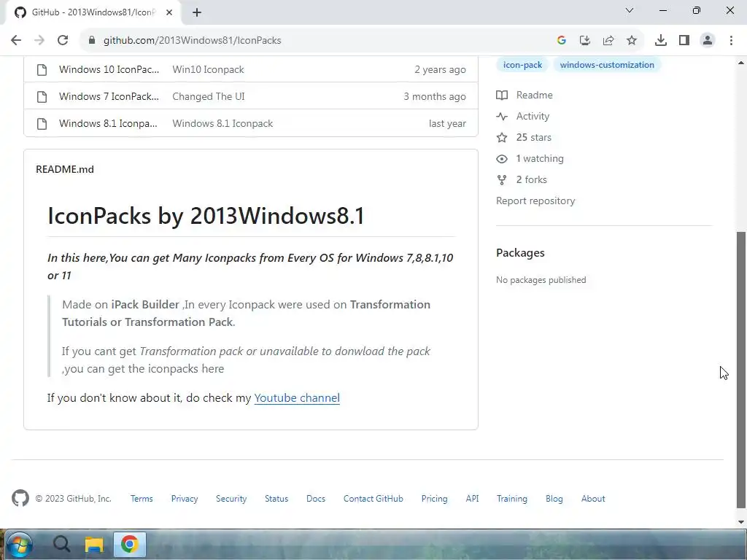Open the 'Windows 8.1 Iconpack' commit message

(x=222, y=124)
